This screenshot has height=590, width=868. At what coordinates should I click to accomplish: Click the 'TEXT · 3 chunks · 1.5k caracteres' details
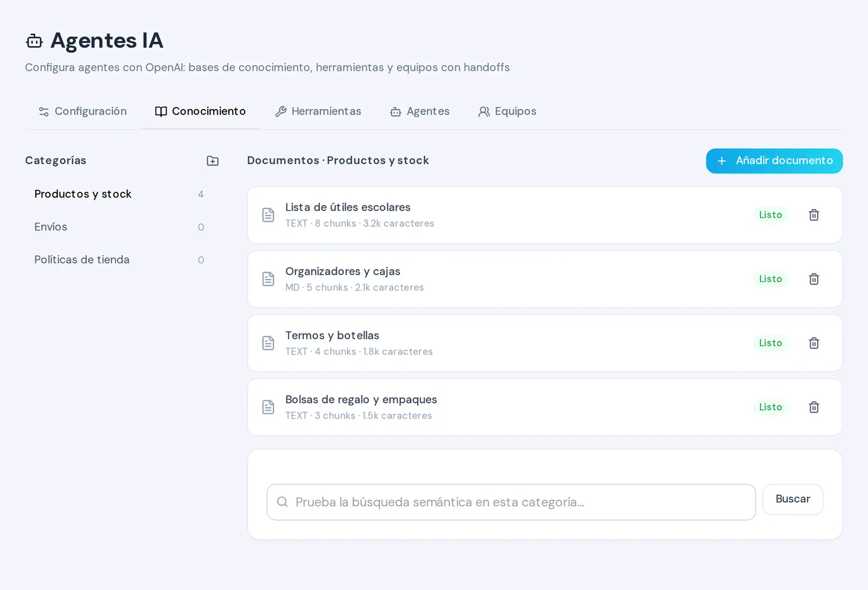(359, 415)
